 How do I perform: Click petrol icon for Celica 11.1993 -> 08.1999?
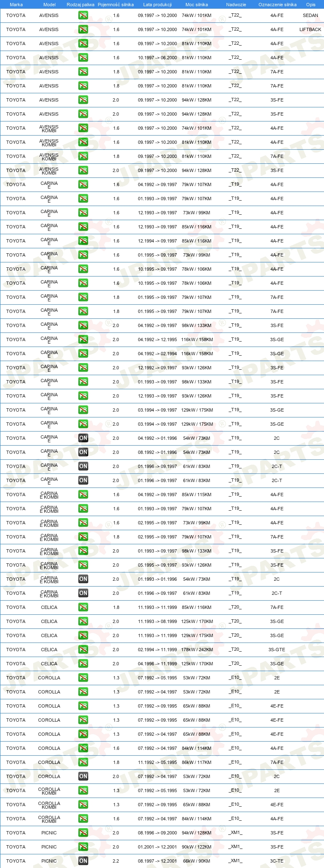pyautogui.click(x=83, y=621)
